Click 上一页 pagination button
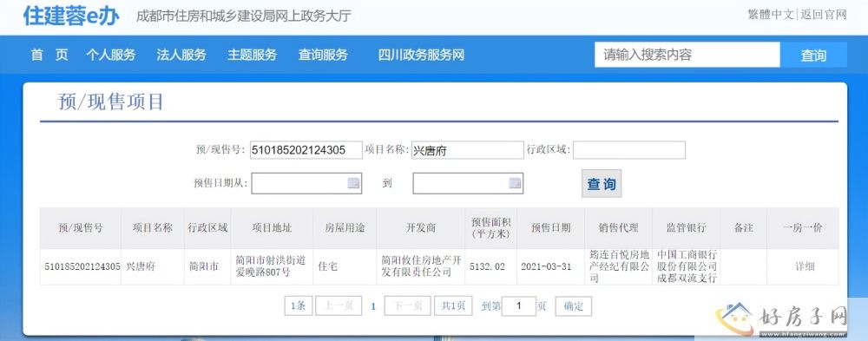This screenshot has width=868, height=341. coord(339,305)
